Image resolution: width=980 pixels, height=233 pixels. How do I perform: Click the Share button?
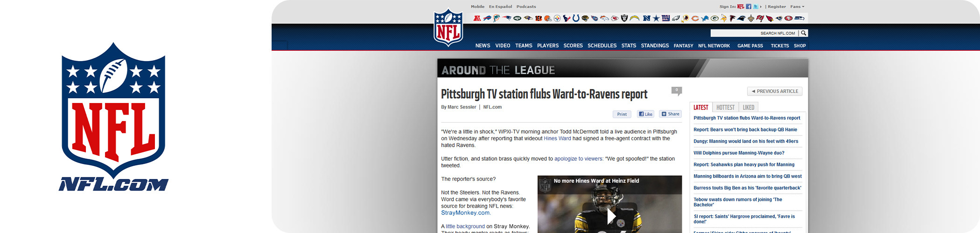671,114
